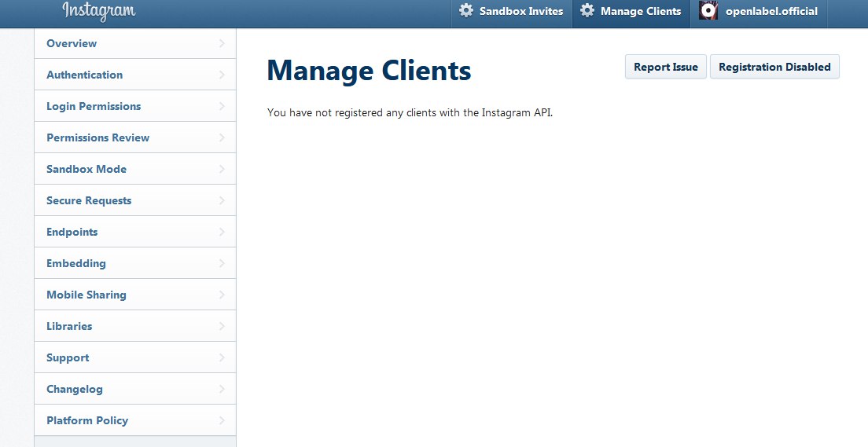Open the Authentication sidebar page
This screenshot has height=447, width=868.
click(x=135, y=75)
